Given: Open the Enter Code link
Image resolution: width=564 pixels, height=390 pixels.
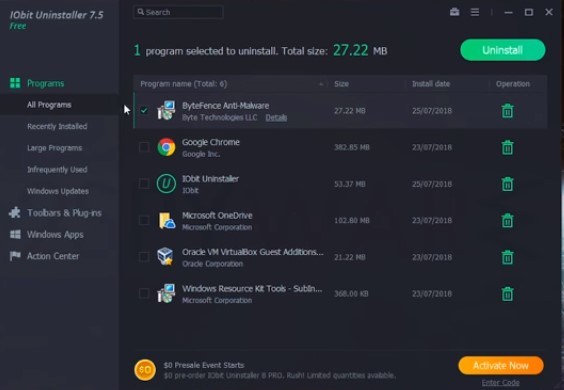Looking at the screenshot, I should pos(501,383).
